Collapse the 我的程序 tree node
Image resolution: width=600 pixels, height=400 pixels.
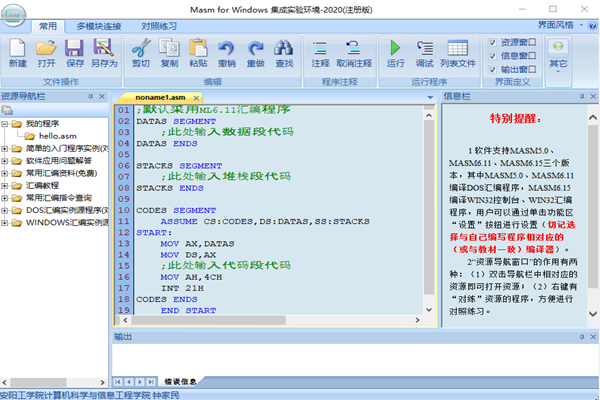[x=4, y=124]
